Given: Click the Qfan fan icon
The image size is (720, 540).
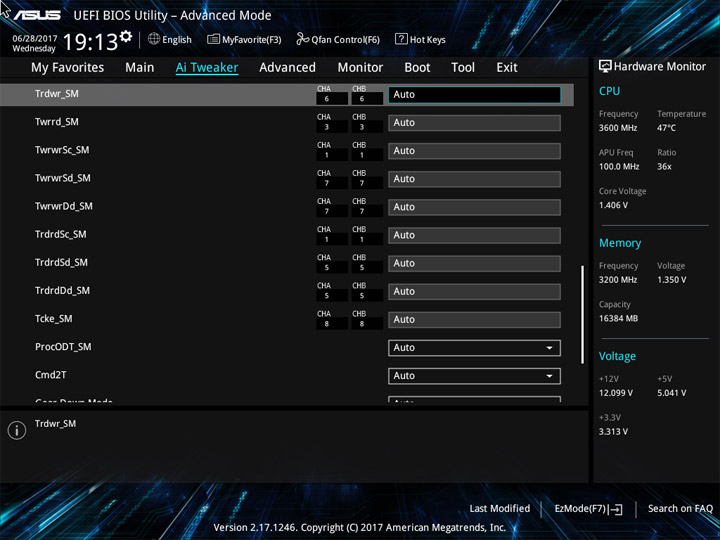Looking at the screenshot, I should (x=302, y=39).
